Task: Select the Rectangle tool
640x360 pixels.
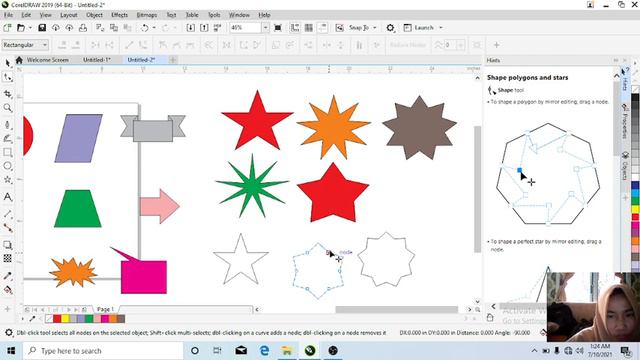Action: [8, 152]
